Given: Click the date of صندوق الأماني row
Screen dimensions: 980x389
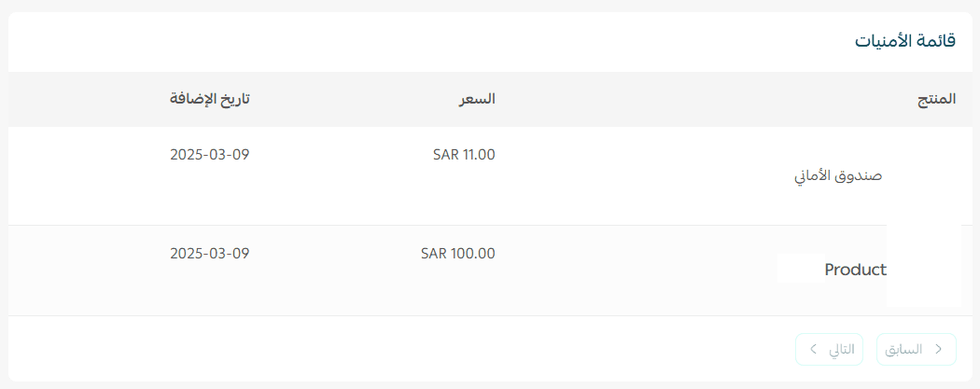Looking at the screenshot, I should tap(210, 155).
